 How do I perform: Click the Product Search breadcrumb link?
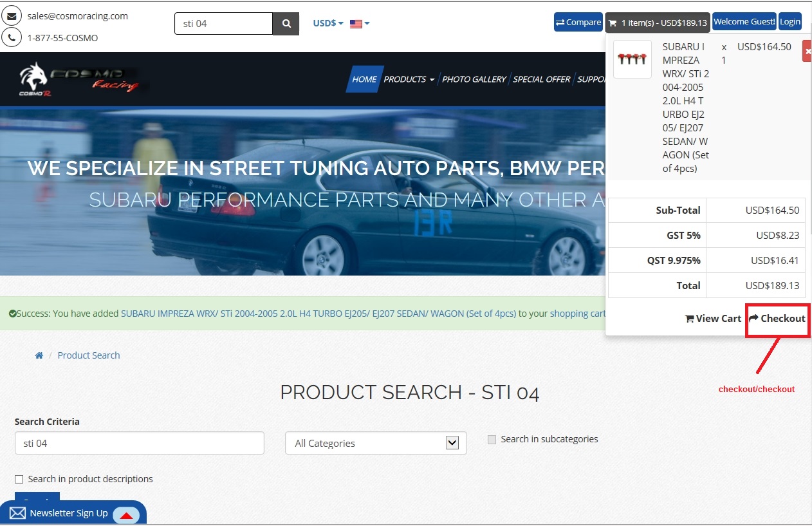(89, 355)
